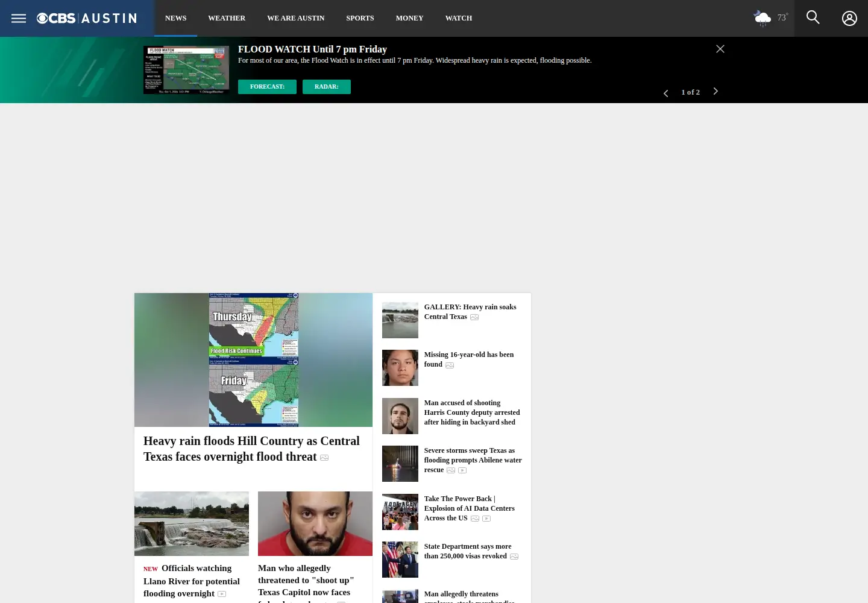Open the NEWS menu tab
Viewport: 868px width, 603px height.
click(x=175, y=18)
